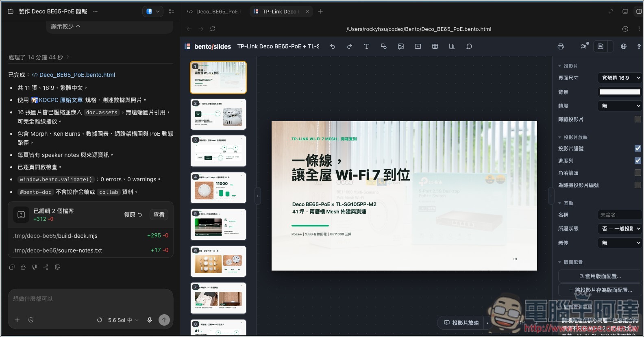Give thumbs up to the response
This screenshot has width=644, height=337.
click(23, 267)
